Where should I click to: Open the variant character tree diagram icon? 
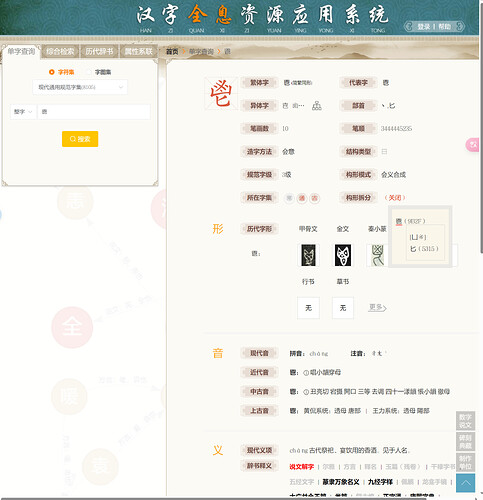(x=316, y=106)
